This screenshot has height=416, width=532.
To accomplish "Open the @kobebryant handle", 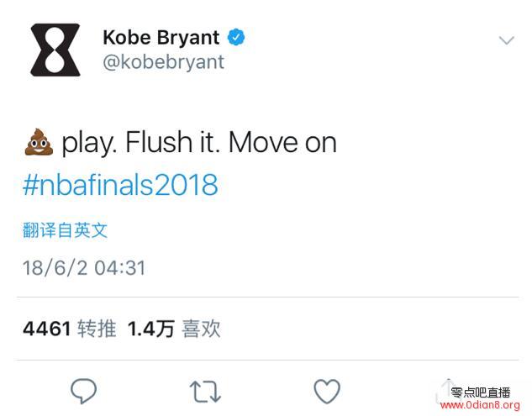I will pyautogui.click(x=164, y=62).
